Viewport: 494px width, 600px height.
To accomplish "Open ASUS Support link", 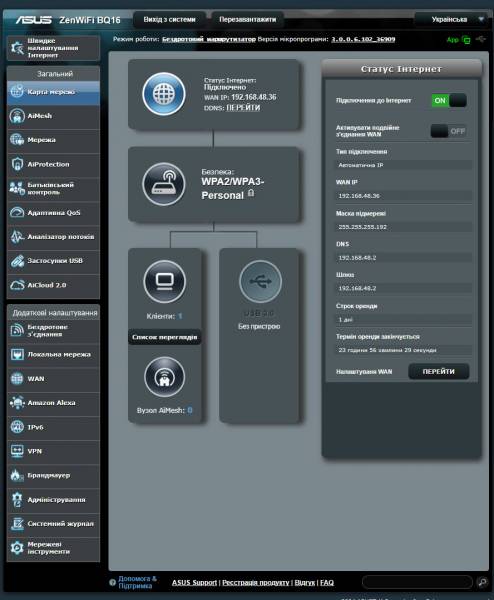I will pos(194,582).
